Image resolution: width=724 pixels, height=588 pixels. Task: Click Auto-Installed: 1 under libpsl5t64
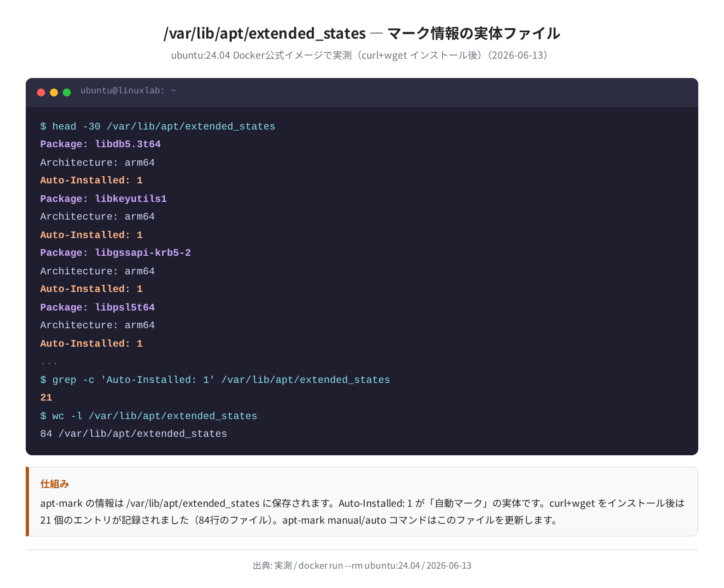coord(91,343)
